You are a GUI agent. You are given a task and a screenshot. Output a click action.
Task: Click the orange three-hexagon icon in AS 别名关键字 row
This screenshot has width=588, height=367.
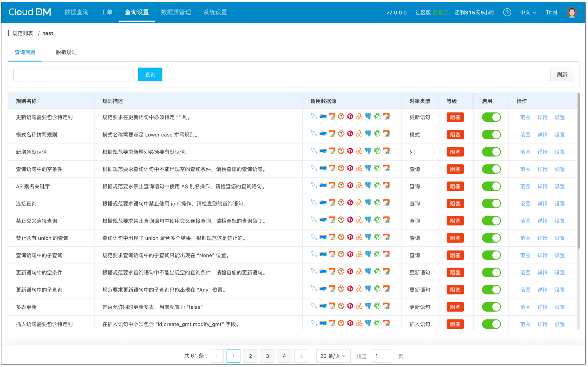tap(359, 185)
